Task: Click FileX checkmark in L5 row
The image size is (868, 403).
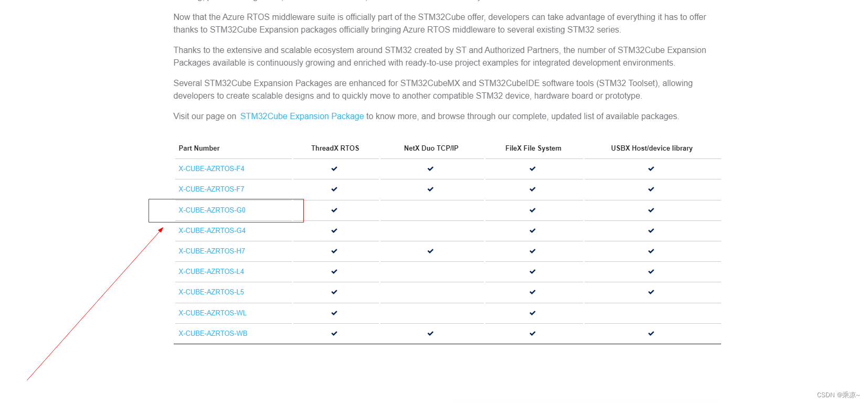Action: click(x=533, y=292)
